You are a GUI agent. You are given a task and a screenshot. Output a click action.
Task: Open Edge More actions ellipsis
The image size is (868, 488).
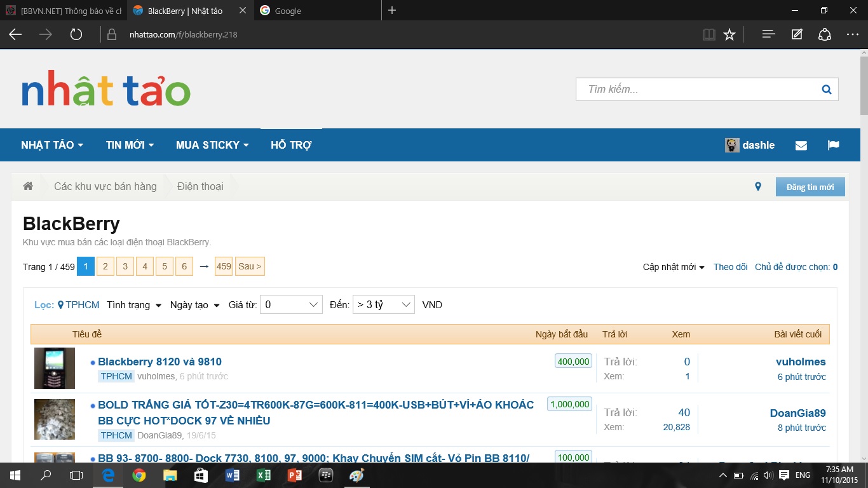(x=853, y=34)
